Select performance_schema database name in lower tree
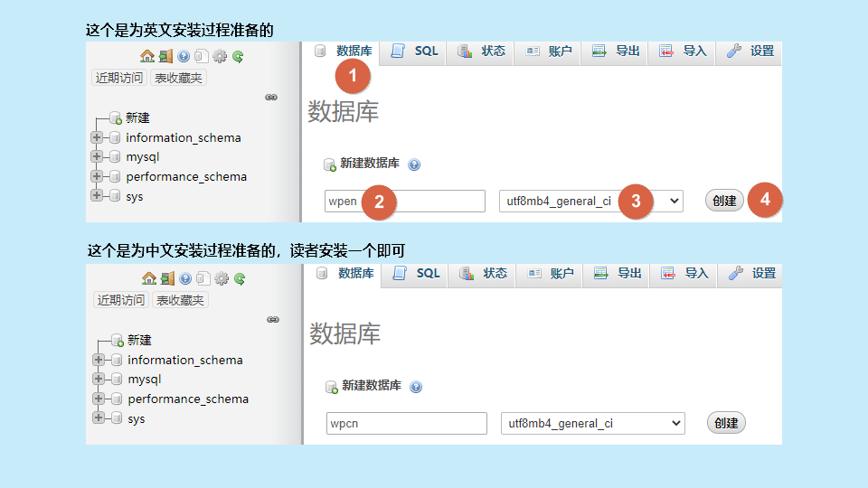The height and width of the screenshot is (488, 868). tap(188, 399)
